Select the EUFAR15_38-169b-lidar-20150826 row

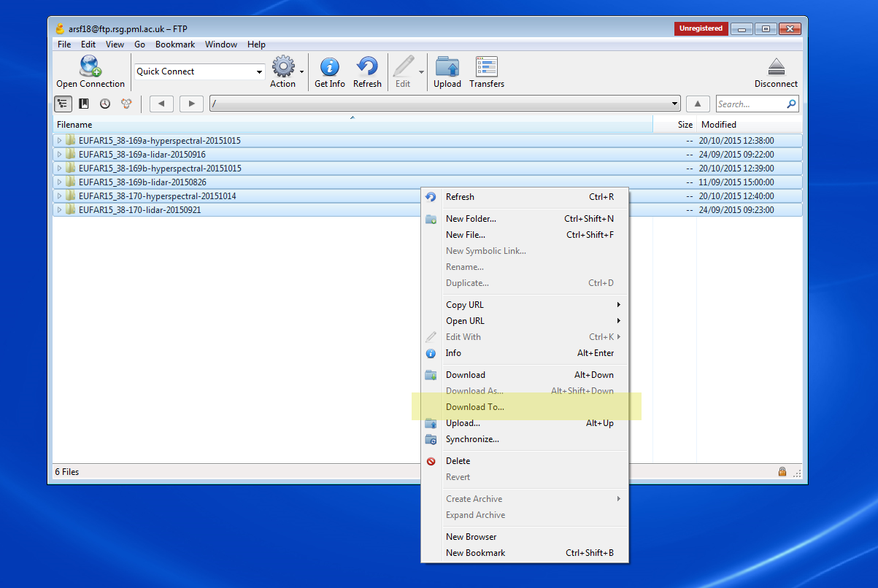pyautogui.click(x=428, y=182)
